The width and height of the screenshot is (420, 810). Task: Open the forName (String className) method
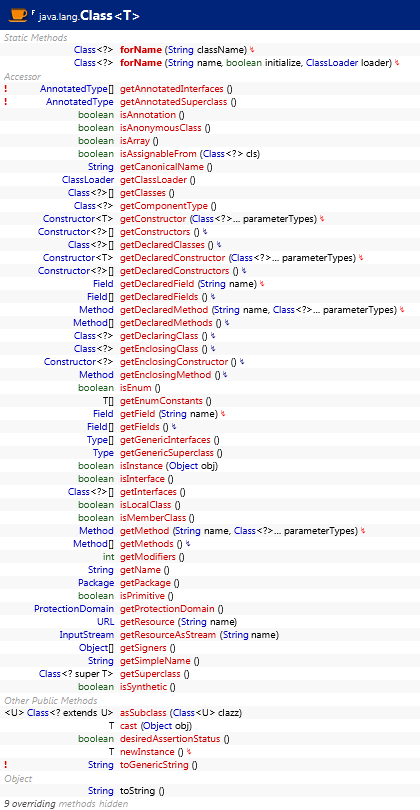(141, 50)
